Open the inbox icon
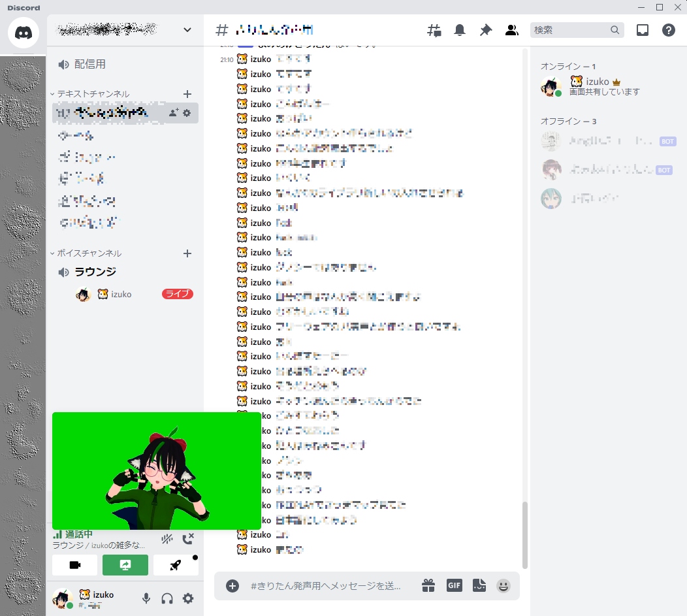 click(x=643, y=30)
